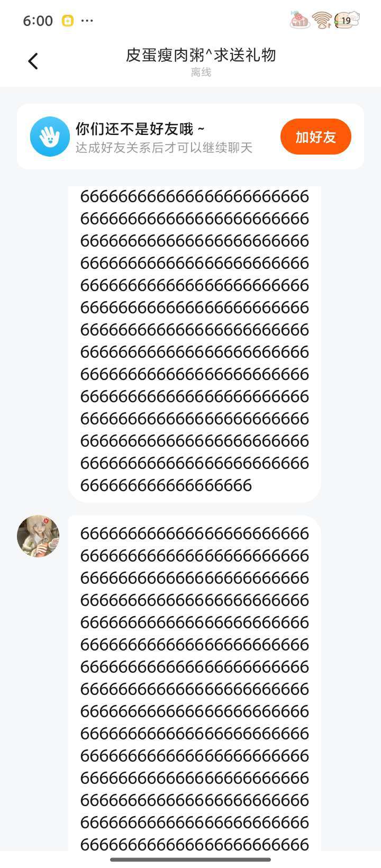Tap the cake-shaped status bar icon

(300, 20)
